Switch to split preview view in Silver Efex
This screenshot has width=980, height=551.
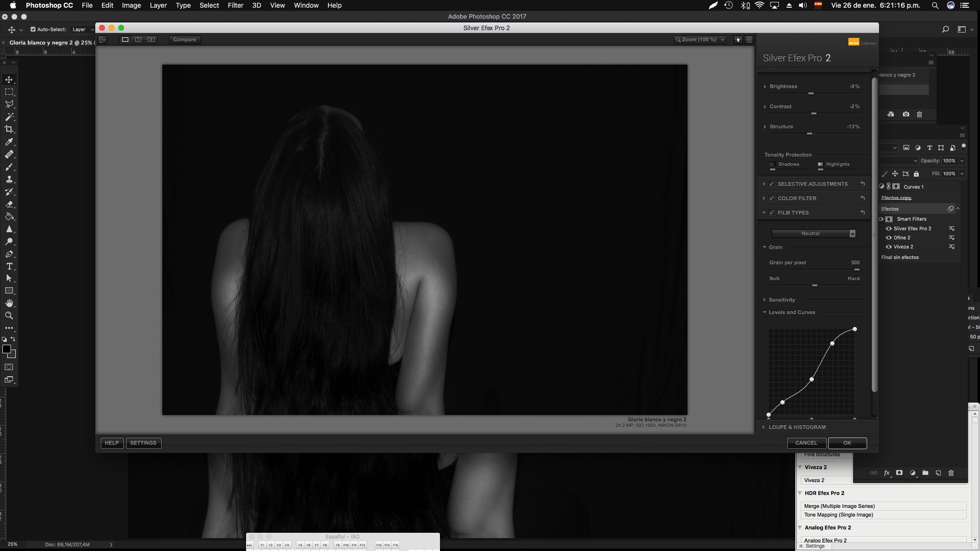click(138, 39)
